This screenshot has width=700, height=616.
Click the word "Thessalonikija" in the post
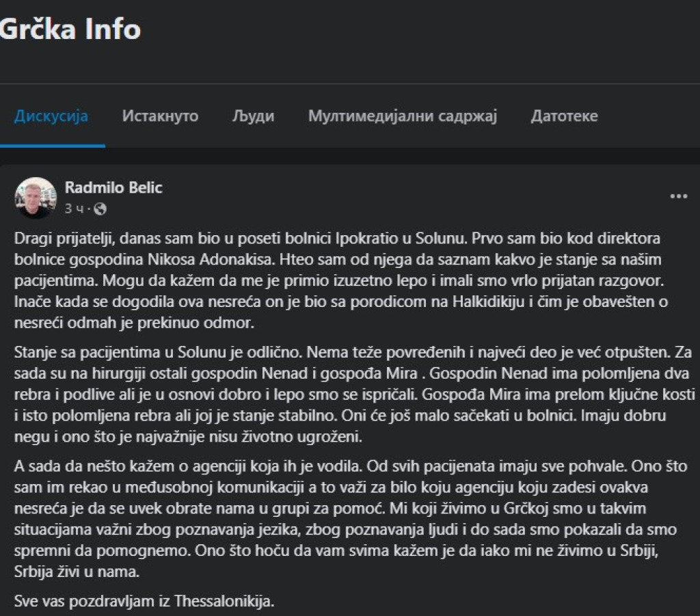tap(227, 602)
